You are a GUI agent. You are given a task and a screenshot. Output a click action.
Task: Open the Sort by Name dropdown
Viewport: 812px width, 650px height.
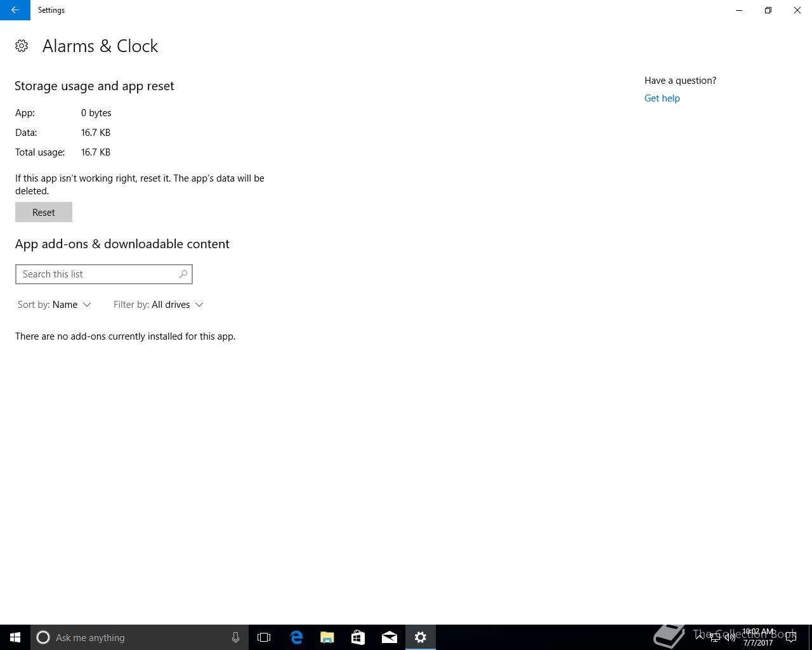(55, 305)
